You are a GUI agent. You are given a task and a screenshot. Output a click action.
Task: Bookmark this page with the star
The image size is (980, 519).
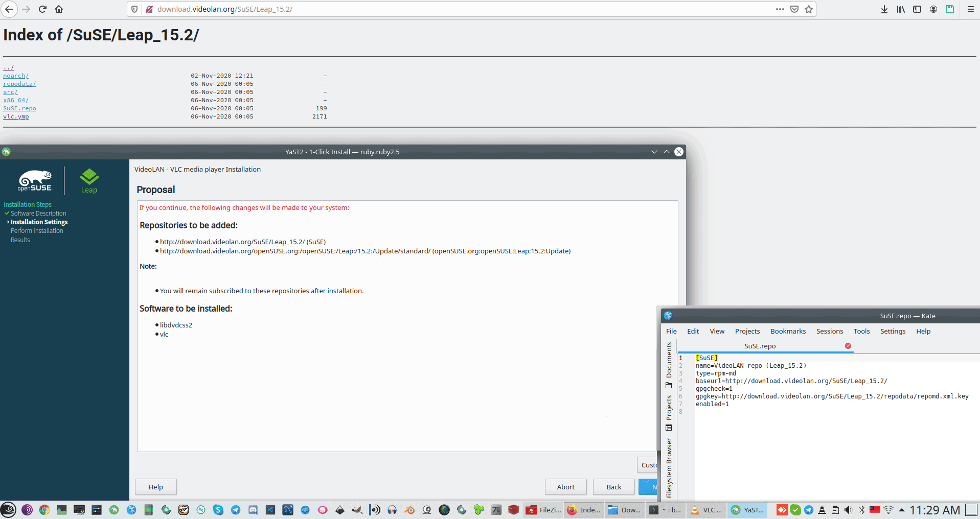[x=809, y=9]
